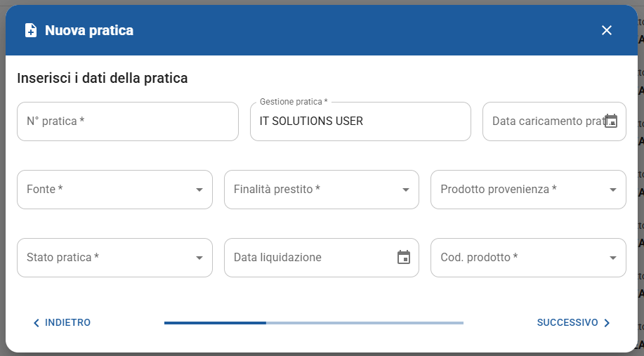Click the N° pratica input field
Screen dimensions: 644x356
click(x=127, y=121)
